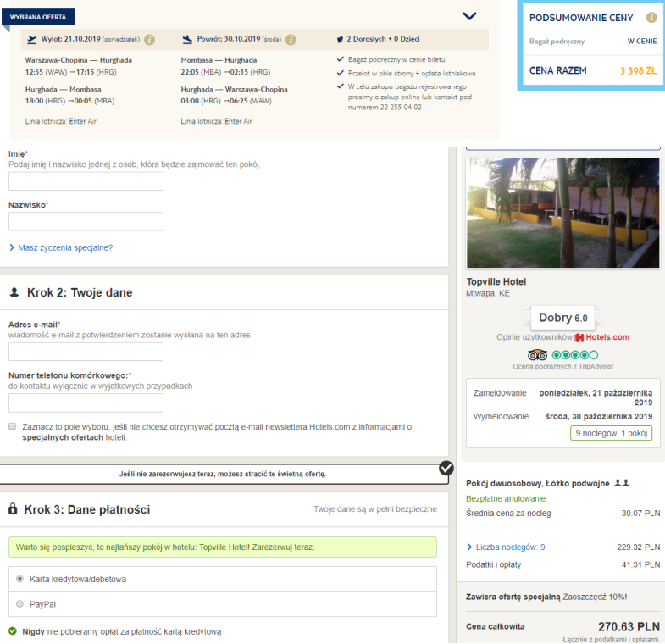Screen dimensions: 665x644
Task: Click the 9 noclegów, 1 pokój button
Action: [x=611, y=433]
